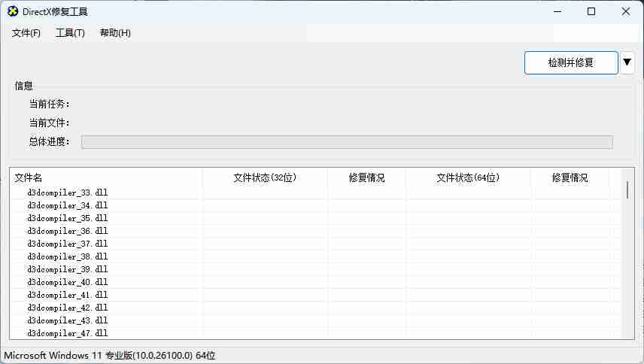Click the 总体进度 progress bar
This screenshot has width=644, height=364.
tap(347, 142)
